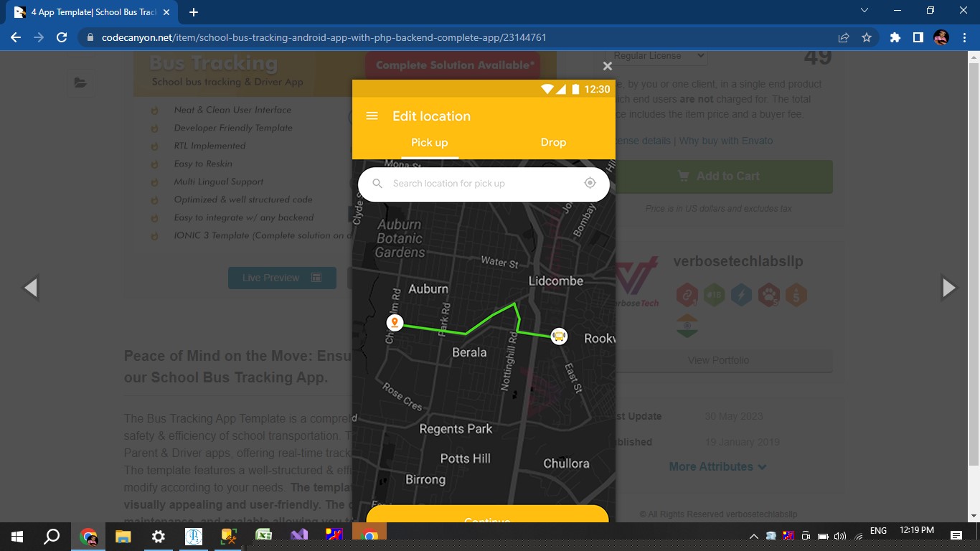Expand More Attributes section
The height and width of the screenshot is (551, 980).
click(x=717, y=466)
